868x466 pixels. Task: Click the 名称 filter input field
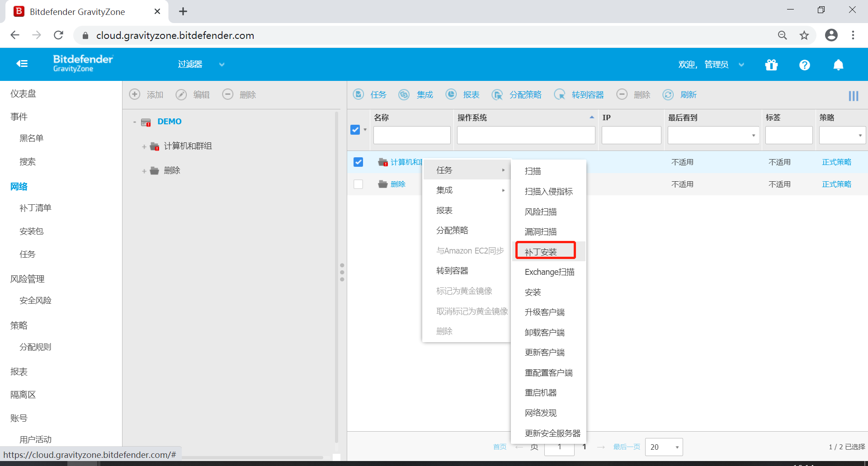coord(412,135)
